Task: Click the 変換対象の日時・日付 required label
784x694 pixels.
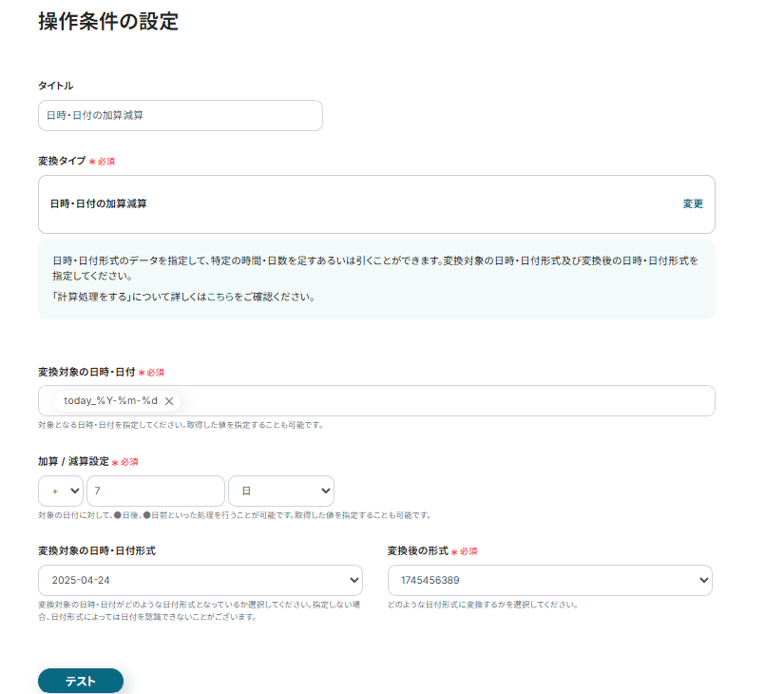Action: [86, 372]
